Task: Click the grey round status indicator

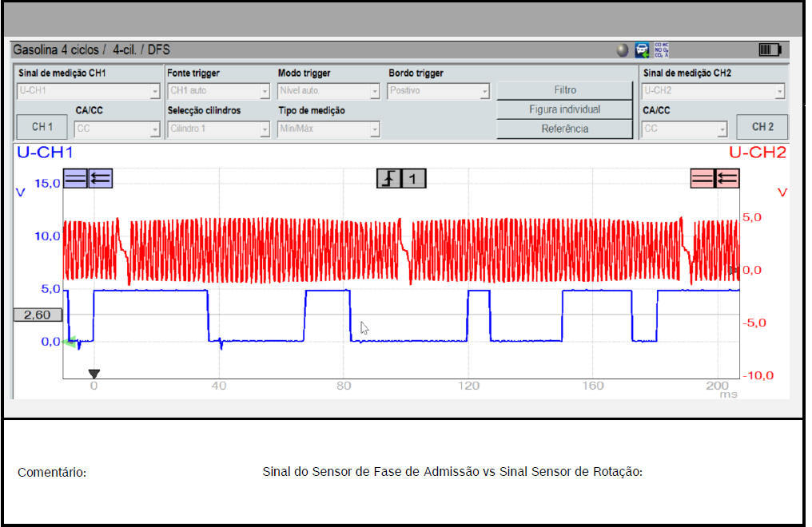Action: [x=623, y=50]
